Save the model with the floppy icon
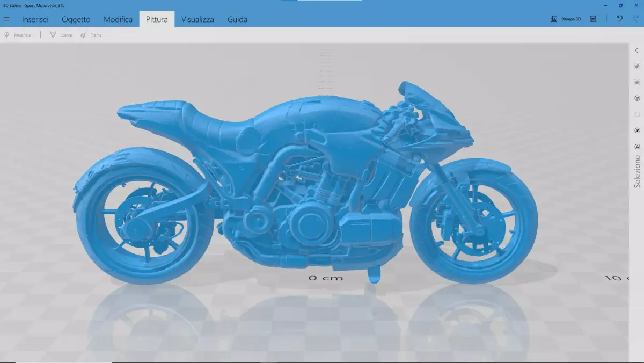Image resolution: width=644 pixels, height=363 pixels. (x=593, y=19)
